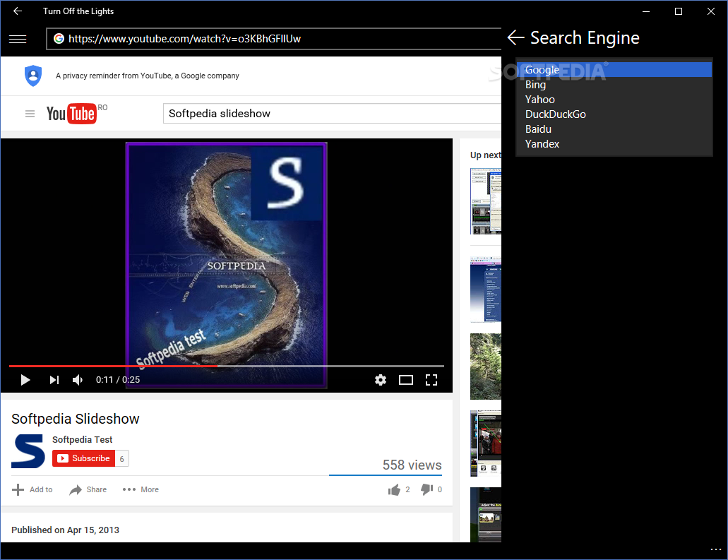Open the fourth Up next video thumbnail
728x560 pixels.
tap(486, 443)
